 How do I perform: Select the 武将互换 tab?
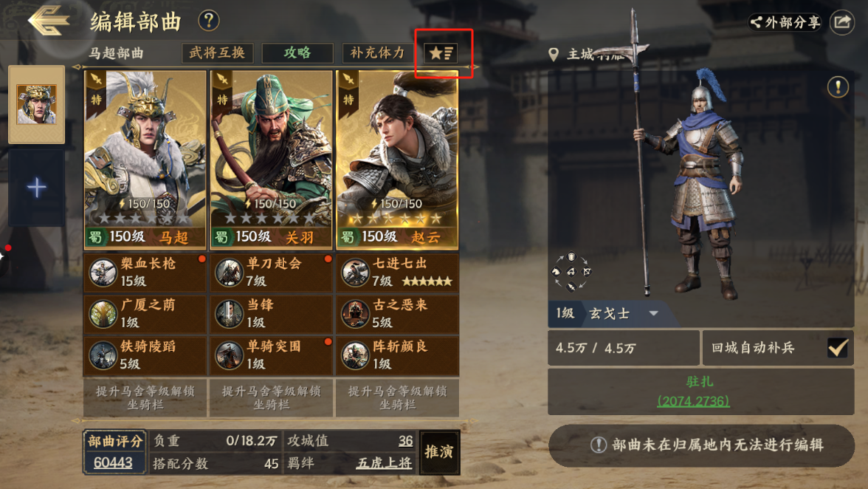(218, 53)
